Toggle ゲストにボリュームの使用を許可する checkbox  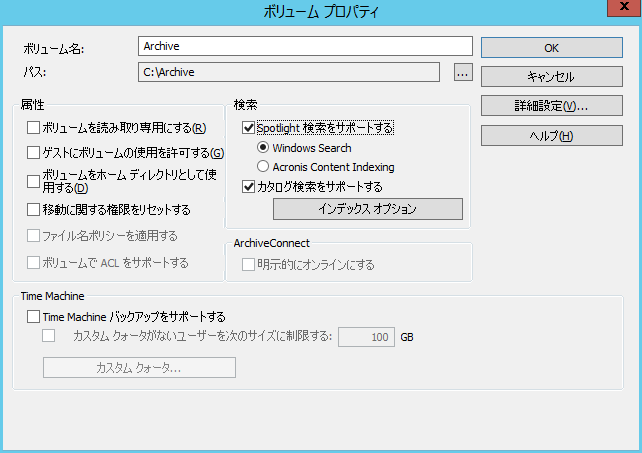(x=34, y=153)
